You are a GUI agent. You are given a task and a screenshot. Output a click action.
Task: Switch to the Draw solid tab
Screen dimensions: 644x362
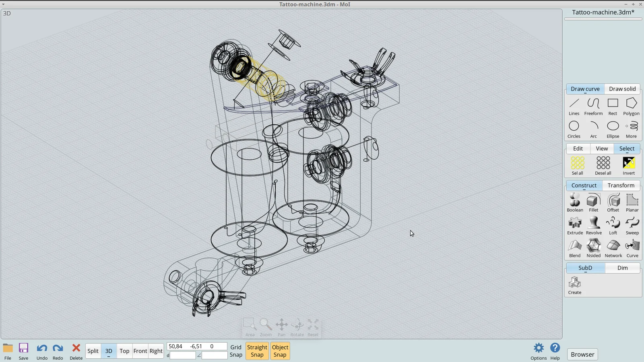tap(622, 89)
